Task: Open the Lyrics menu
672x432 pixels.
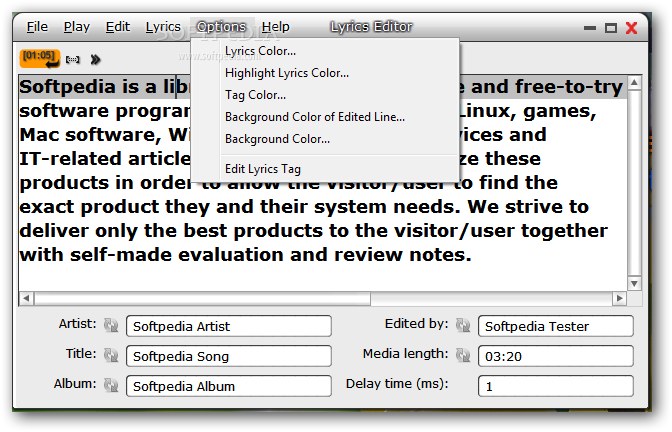Action: pyautogui.click(x=163, y=27)
